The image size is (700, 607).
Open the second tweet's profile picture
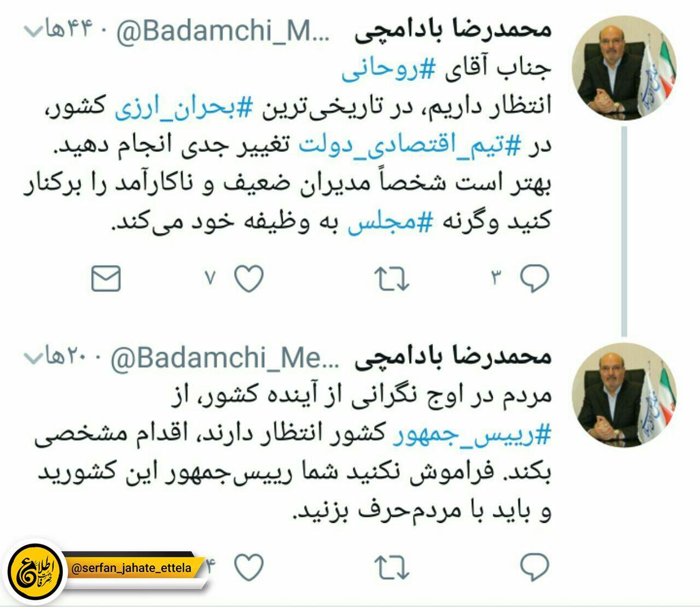click(x=625, y=395)
